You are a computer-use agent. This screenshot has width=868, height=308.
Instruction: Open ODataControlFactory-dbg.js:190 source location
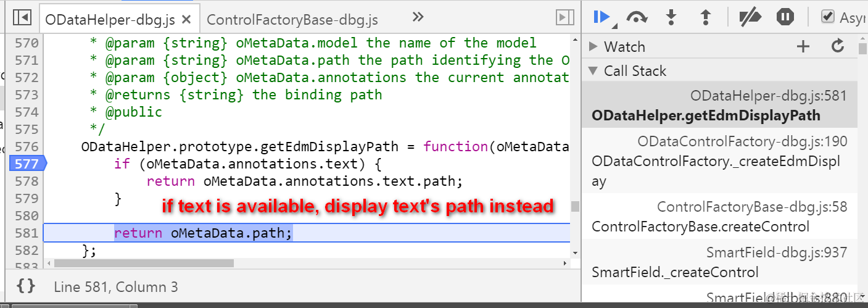(x=743, y=141)
